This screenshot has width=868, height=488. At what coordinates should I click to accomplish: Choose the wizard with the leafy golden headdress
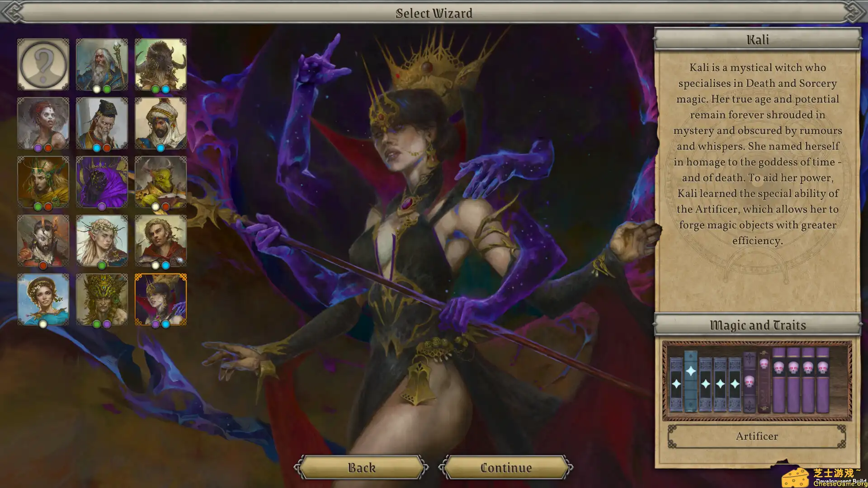point(102,299)
